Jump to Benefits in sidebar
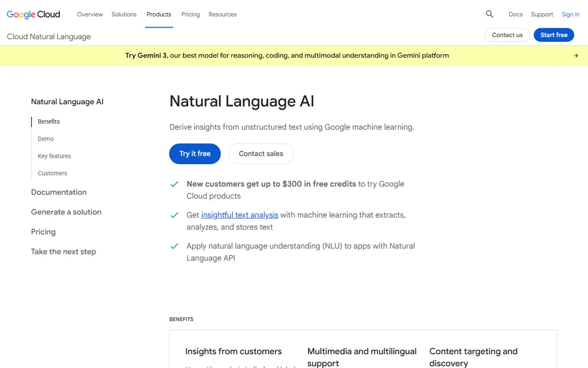The image size is (588, 368). point(49,121)
